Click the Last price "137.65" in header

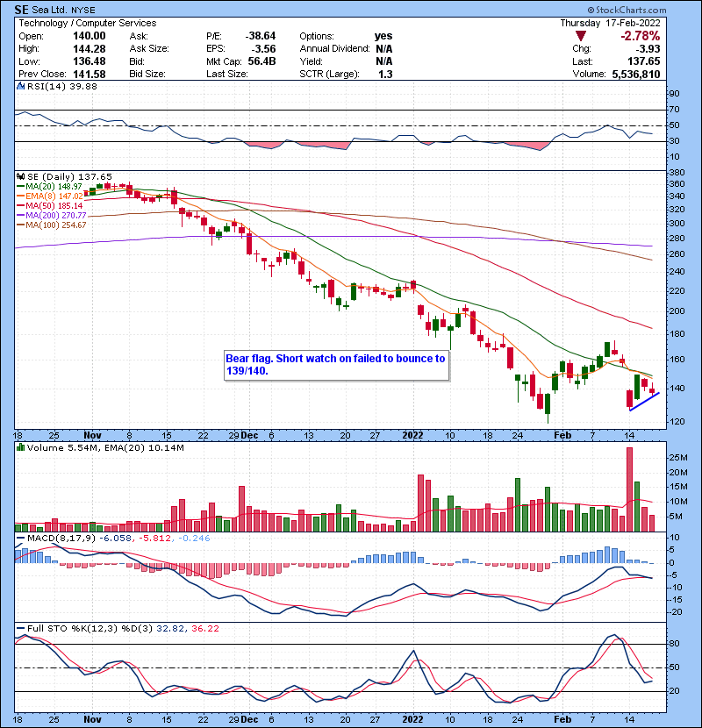(643, 61)
